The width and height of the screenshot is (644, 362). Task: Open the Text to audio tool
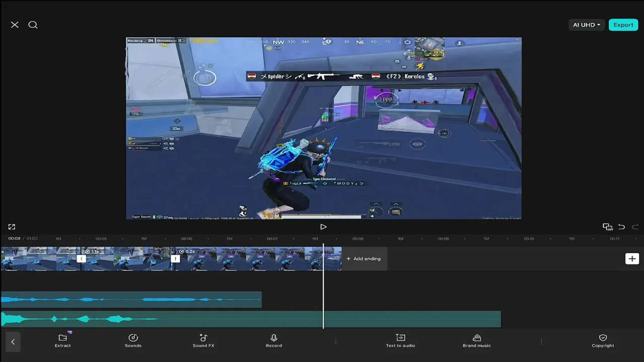coord(400,340)
